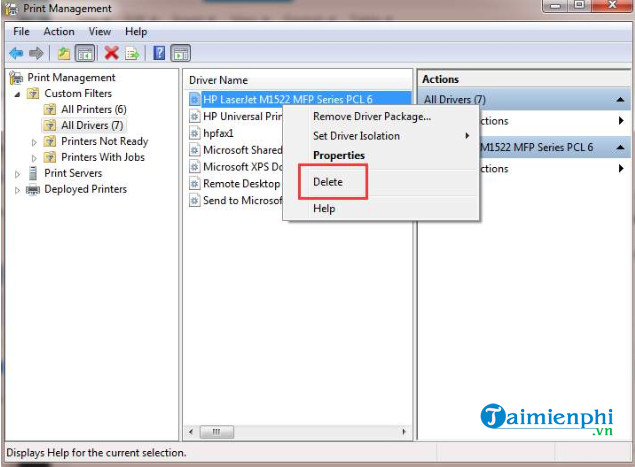Click the All Drivers filter icon
Image resolution: width=635 pixels, height=467 pixels.
click(50, 125)
